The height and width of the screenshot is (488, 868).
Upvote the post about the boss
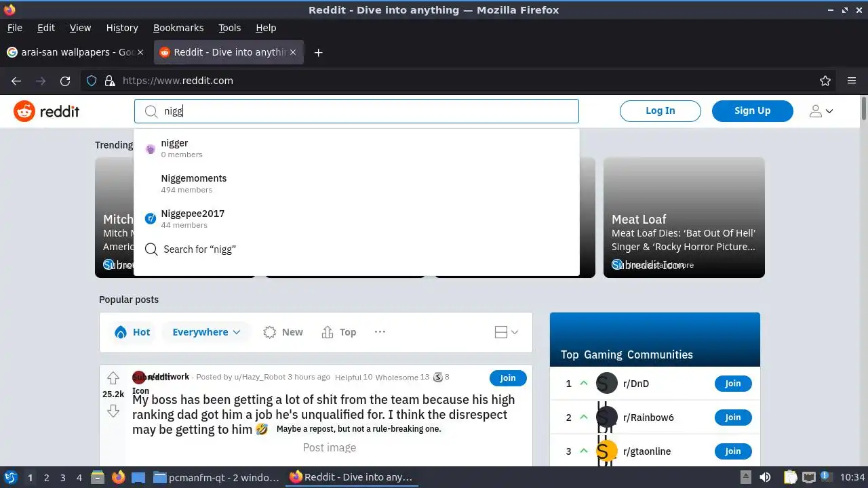click(x=113, y=378)
